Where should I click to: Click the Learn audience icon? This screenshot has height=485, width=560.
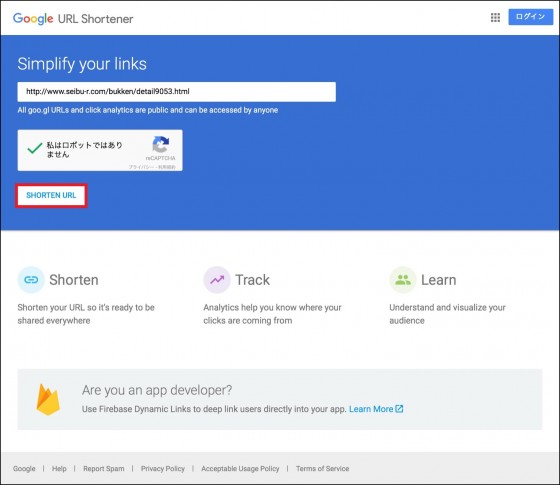[402, 280]
